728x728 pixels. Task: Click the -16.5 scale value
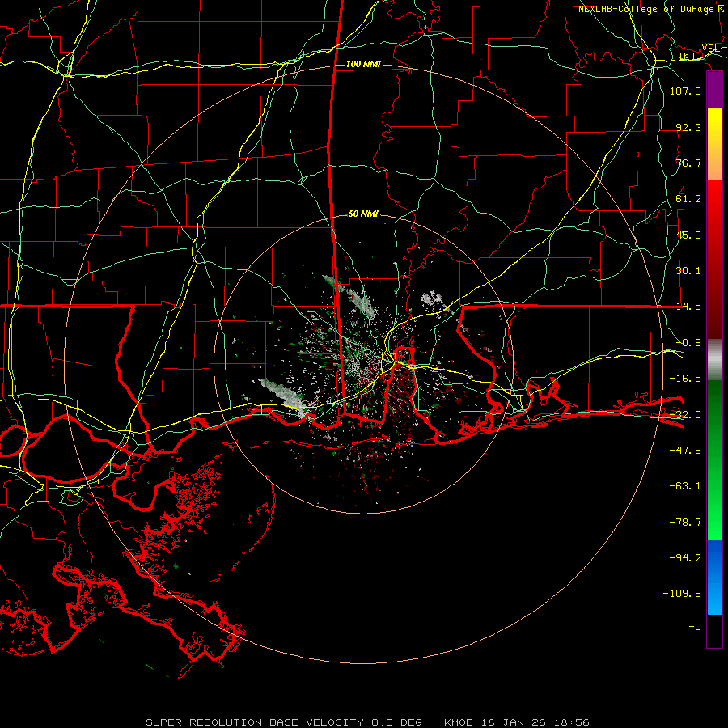point(685,379)
